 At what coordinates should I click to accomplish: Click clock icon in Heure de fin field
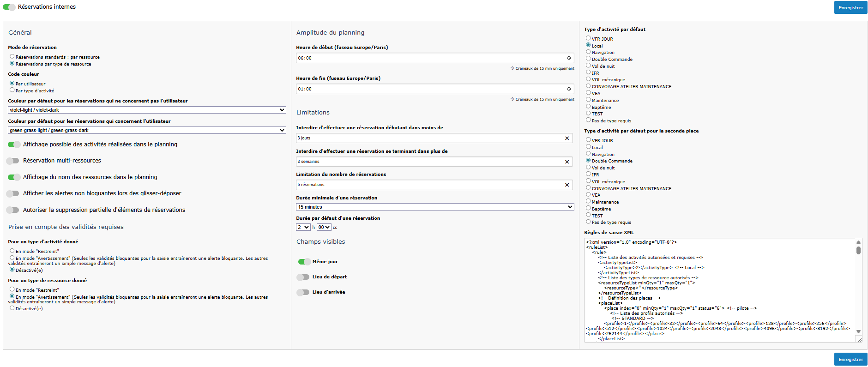coord(569,89)
